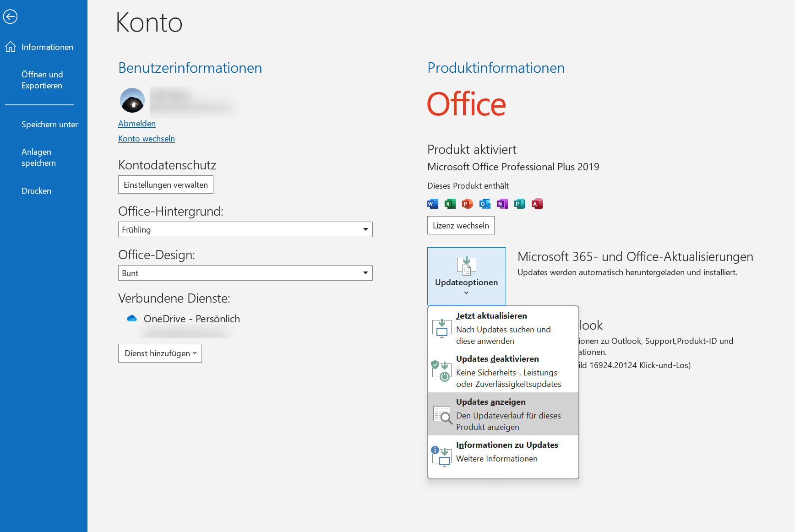The height and width of the screenshot is (532, 795).
Task: Click the OneNote app icon
Action: pos(502,204)
